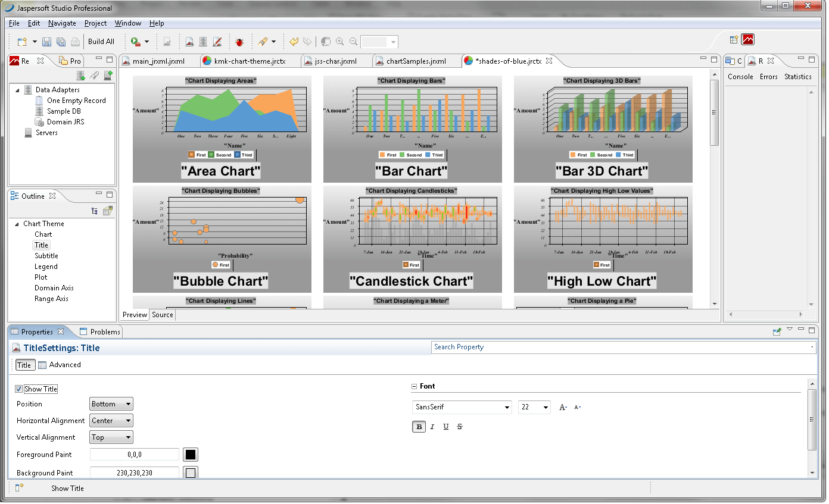Click the New wizard toolbar icon

coord(22,42)
